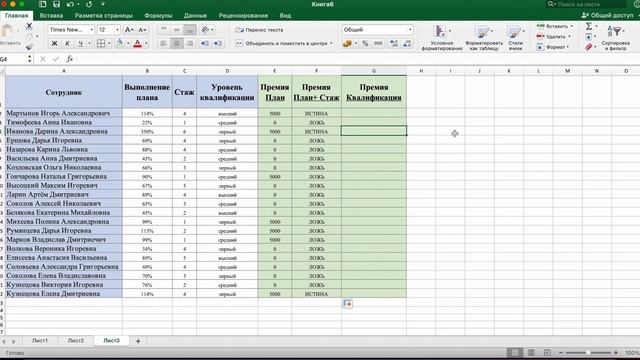Click the AutoSum sigma icon
Screen dimensions: 640x360
coord(589,26)
